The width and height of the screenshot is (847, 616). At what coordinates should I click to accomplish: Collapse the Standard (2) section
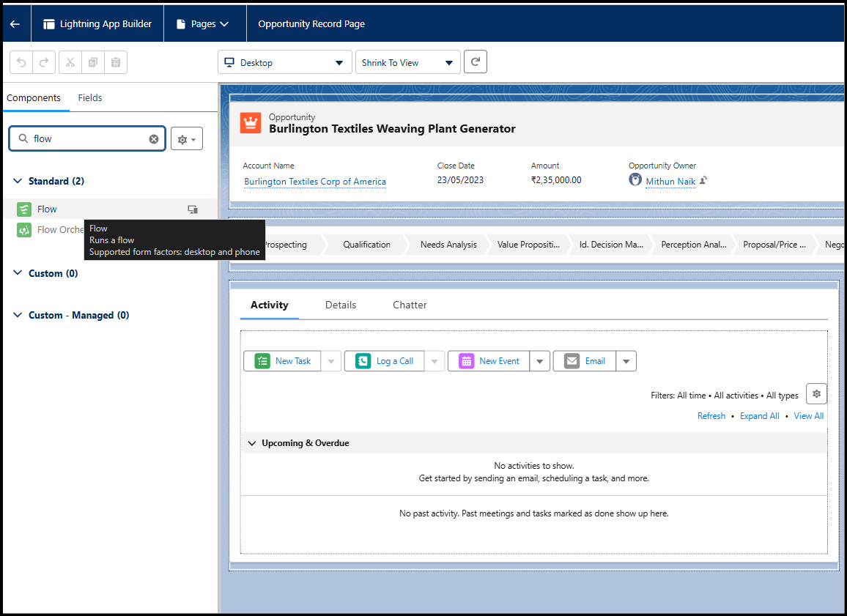click(18, 181)
